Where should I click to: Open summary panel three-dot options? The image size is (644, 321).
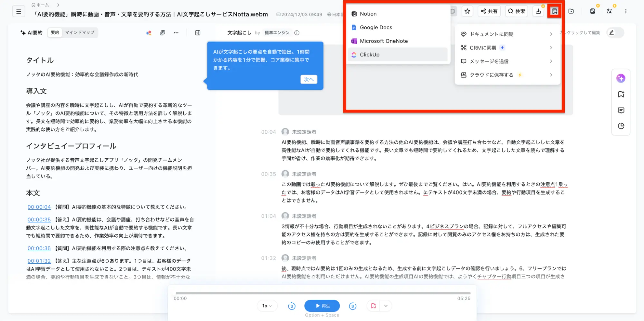point(176,33)
